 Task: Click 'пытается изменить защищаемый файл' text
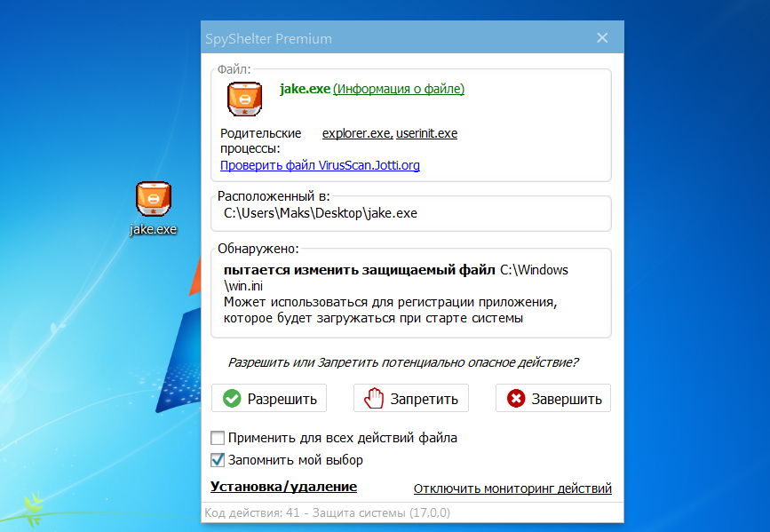360,270
